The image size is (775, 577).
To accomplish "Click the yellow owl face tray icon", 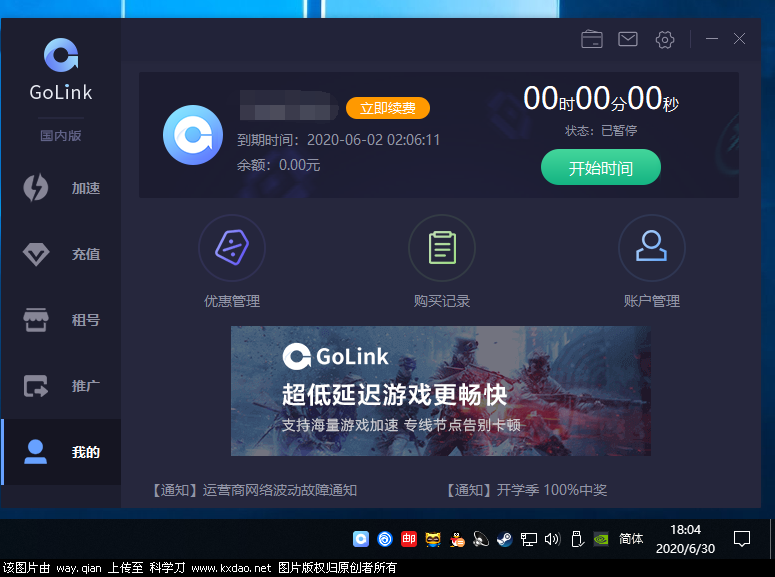I will [x=433, y=538].
